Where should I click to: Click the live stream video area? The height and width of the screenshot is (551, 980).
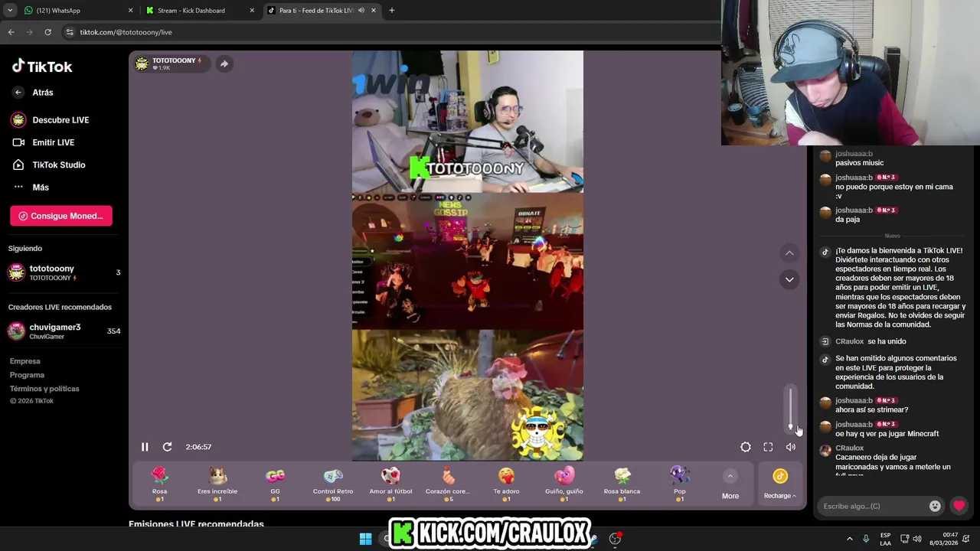pyautogui.click(x=468, y=256)
